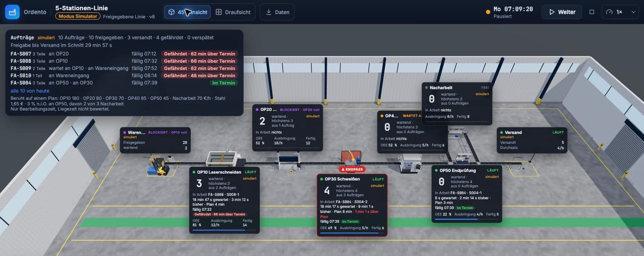The height and width of the screenshot is (256, 644).
Task: Click the 5-Stationen-Linie title
Action: click(81, 8)
